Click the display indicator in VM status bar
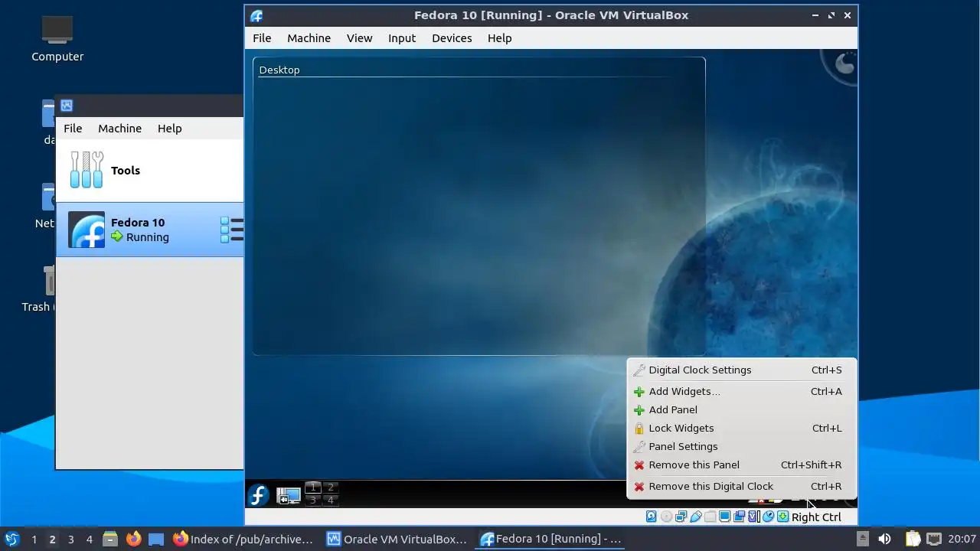Image resolution: width=980 pixels, height=551 pixels. 724,517
